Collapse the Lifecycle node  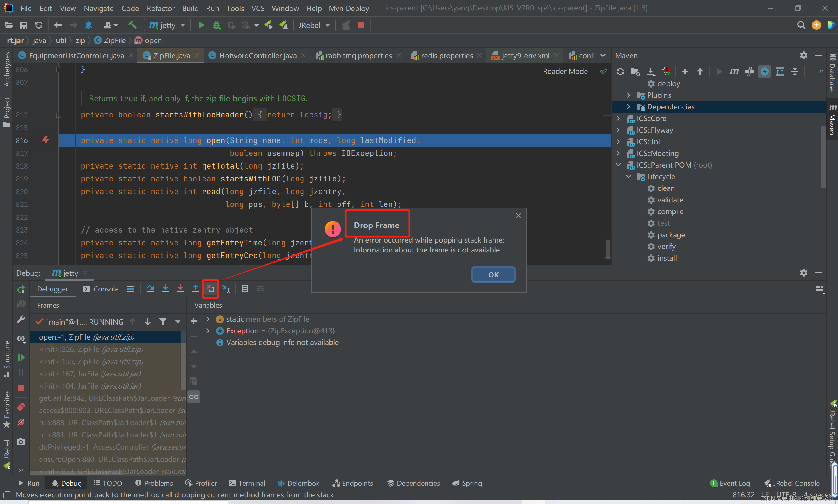pyautogui.click(x=628, y=177)
